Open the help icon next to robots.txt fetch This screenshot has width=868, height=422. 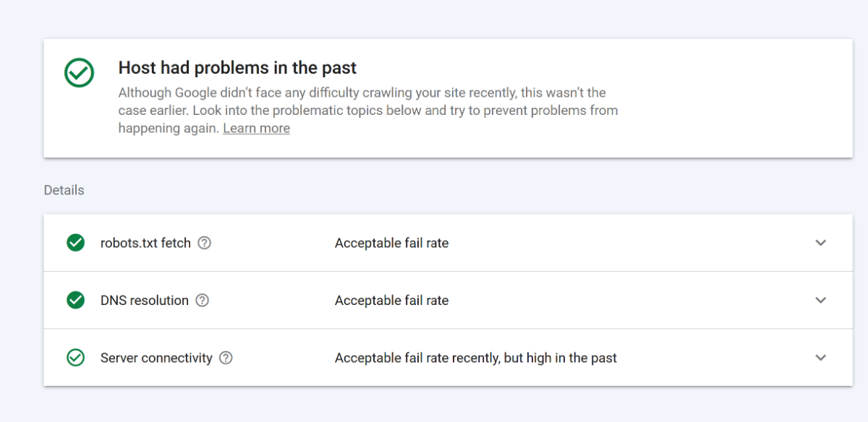point(205,243)
